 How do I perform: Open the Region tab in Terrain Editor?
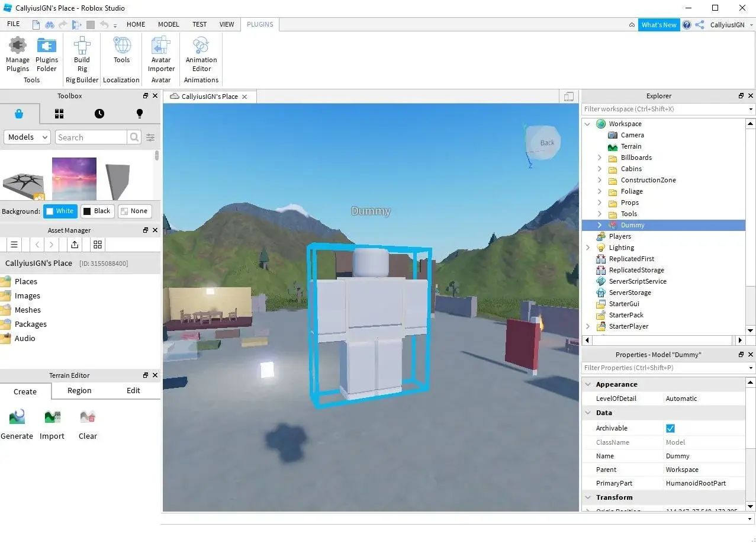tap(79, 391)
